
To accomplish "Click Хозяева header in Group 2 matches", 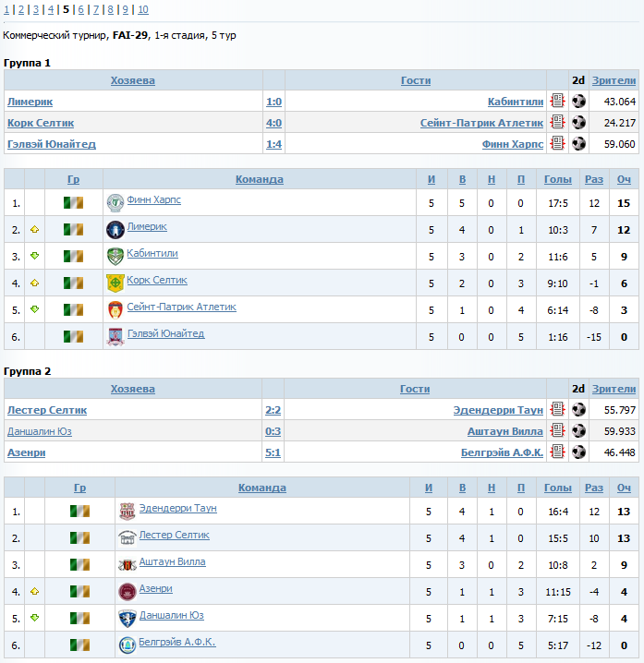I will 132,389.
